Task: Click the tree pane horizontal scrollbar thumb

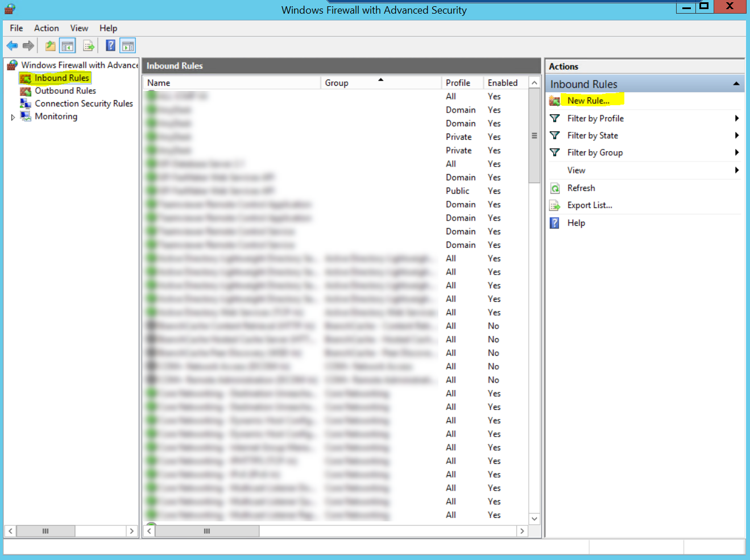Action: [45, 531]
